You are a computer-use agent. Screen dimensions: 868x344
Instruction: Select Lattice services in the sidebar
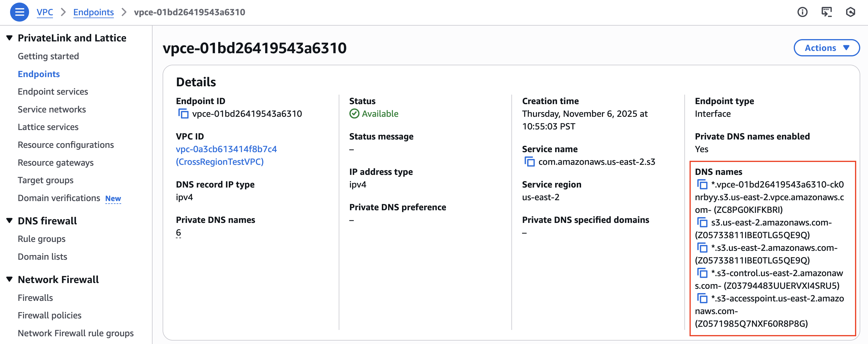[48, 127]
